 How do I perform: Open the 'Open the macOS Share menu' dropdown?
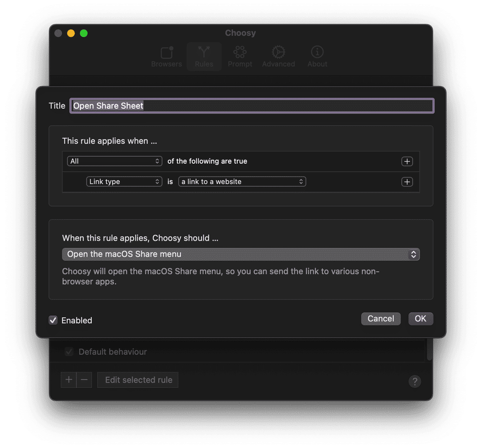coord(241,254)
